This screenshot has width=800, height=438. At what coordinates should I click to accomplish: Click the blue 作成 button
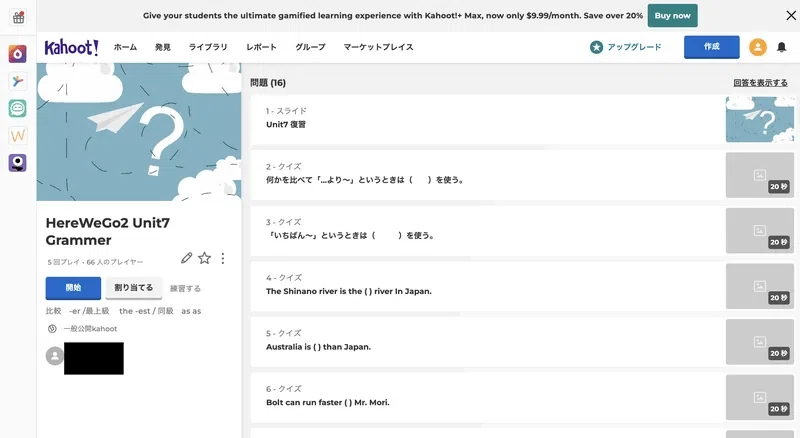712,47
